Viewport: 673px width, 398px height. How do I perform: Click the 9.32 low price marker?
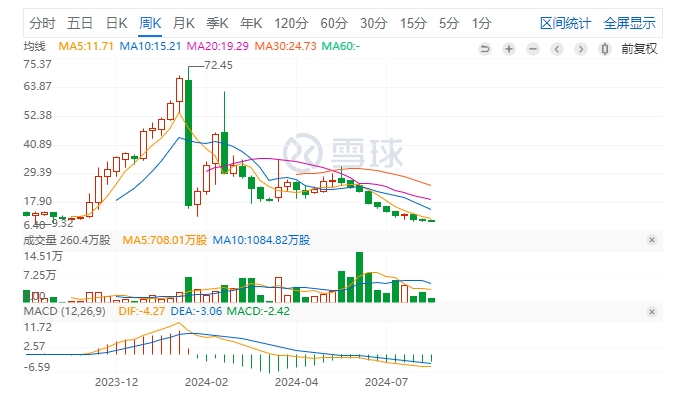(62, 223)
